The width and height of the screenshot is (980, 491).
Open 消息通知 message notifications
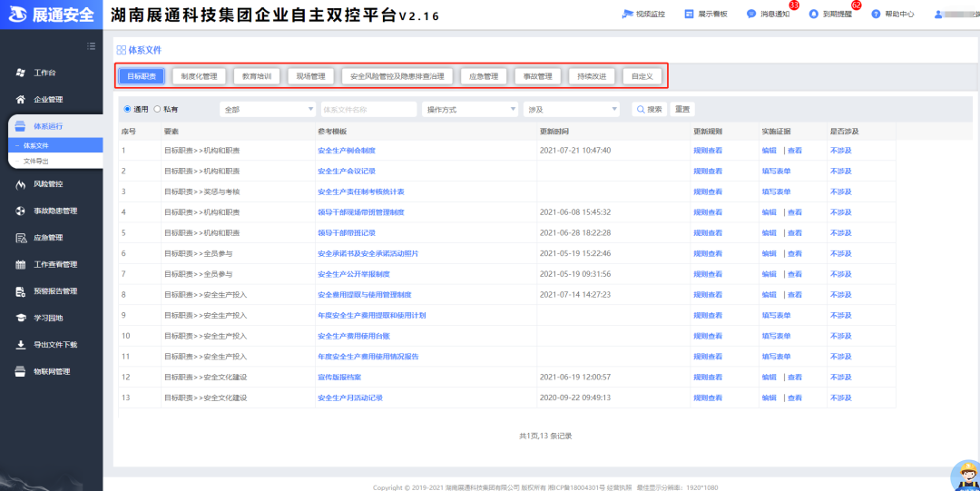[752, 15]
